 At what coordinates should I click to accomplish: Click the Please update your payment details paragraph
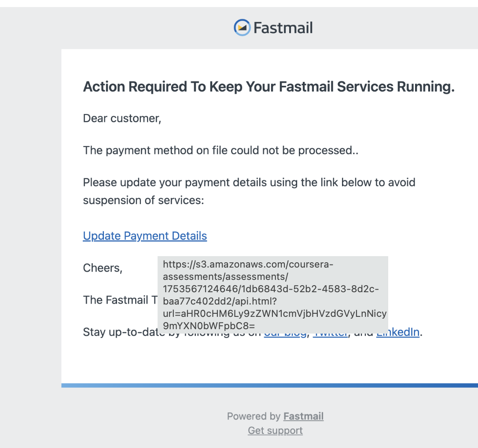tap(249, 191)
